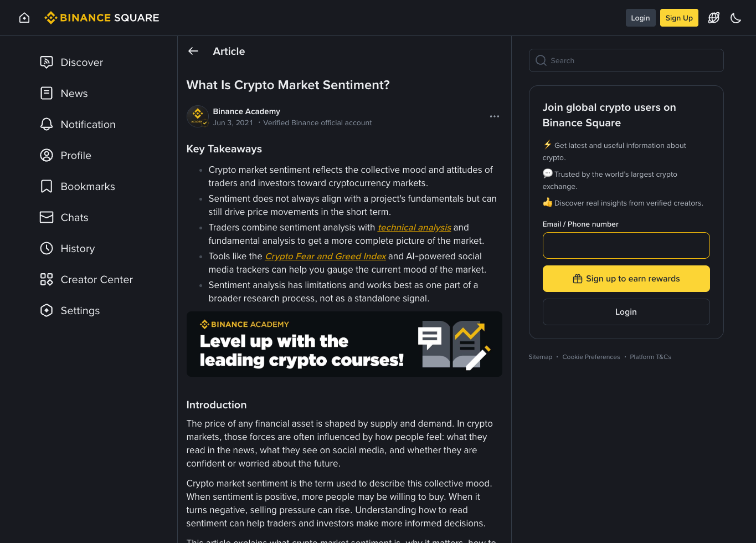Open language globe icon menu
756x543 pixels.
point(714,18)
